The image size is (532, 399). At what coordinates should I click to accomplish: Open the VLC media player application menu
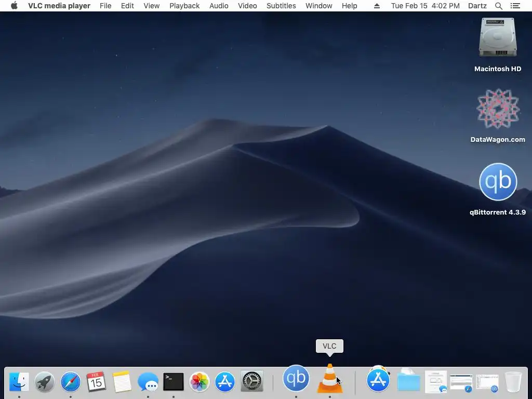tap(59, 6)
